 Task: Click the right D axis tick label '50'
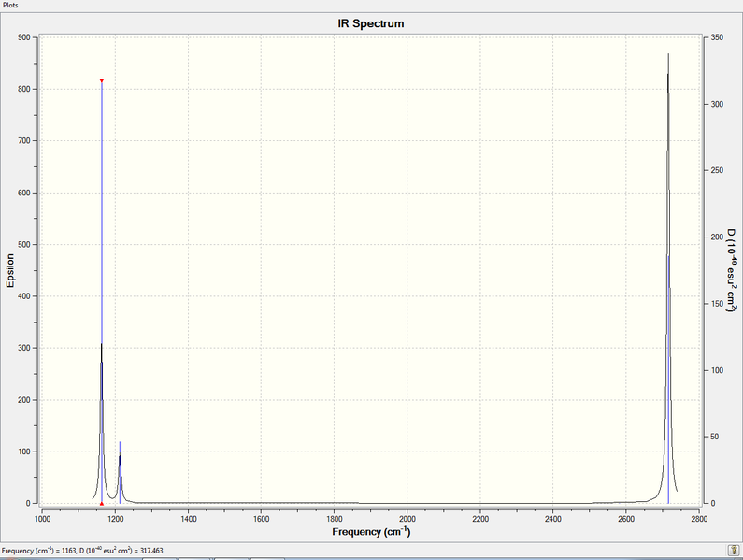pyautogui.click(x=715, y=437)
